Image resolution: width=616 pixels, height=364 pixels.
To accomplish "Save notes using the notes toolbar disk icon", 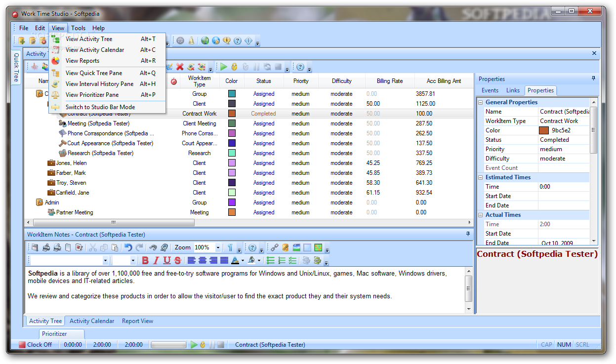I will point(35,247).
